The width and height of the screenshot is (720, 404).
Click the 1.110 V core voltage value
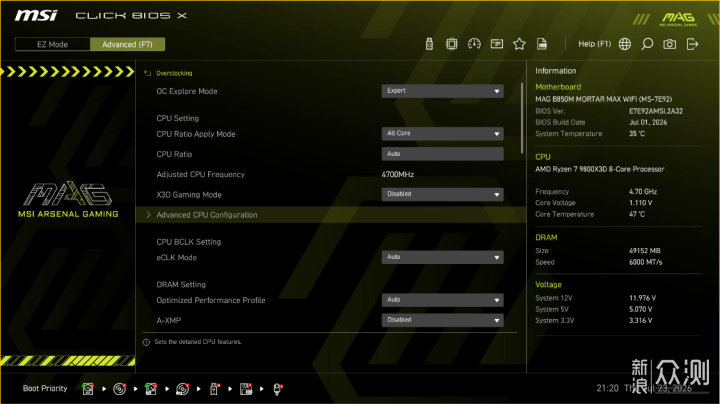point(641,203)
